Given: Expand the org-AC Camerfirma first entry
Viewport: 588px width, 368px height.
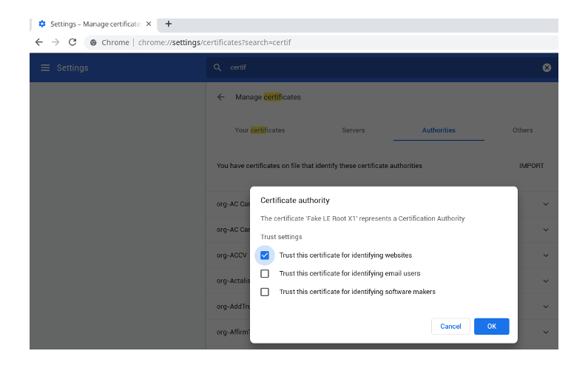Looking at the screenshot, I should 546,204.
